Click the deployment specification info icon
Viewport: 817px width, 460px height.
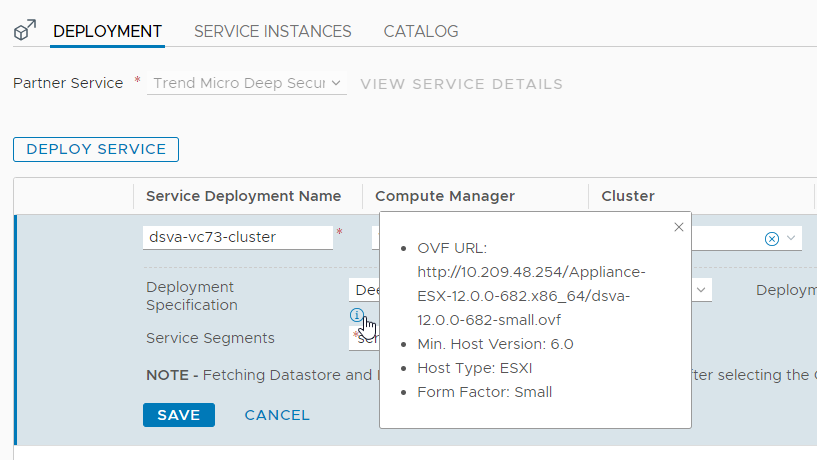357,316
